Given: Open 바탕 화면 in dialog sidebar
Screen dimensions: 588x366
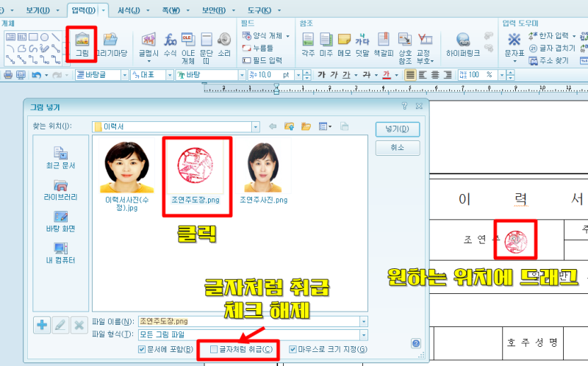Looking at the screenshot, I should pos(60,222).
